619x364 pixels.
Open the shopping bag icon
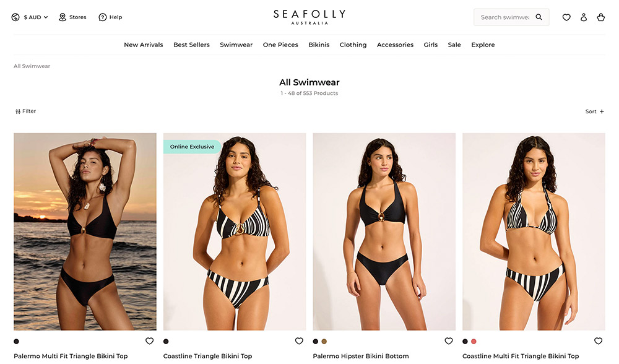tap(601, 17)
